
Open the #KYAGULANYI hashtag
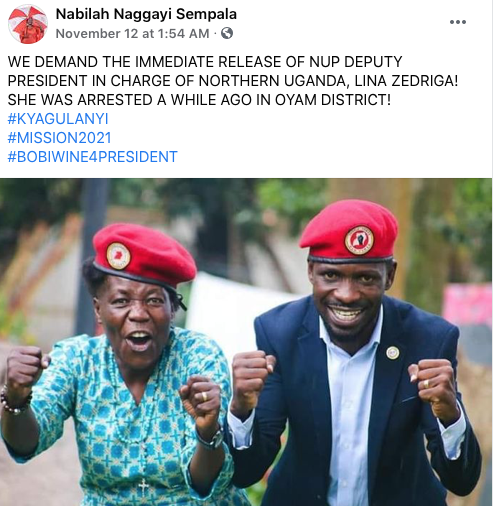[58, 119]
